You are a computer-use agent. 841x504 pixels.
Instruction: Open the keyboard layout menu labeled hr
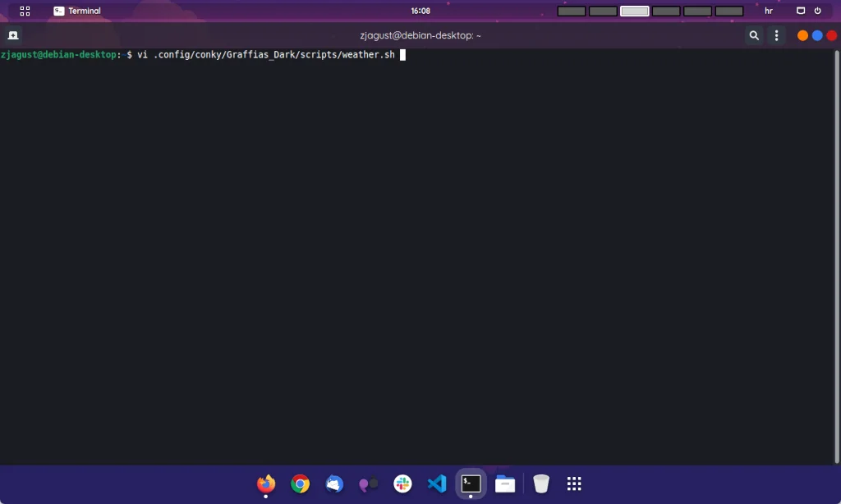click(768, 11)
